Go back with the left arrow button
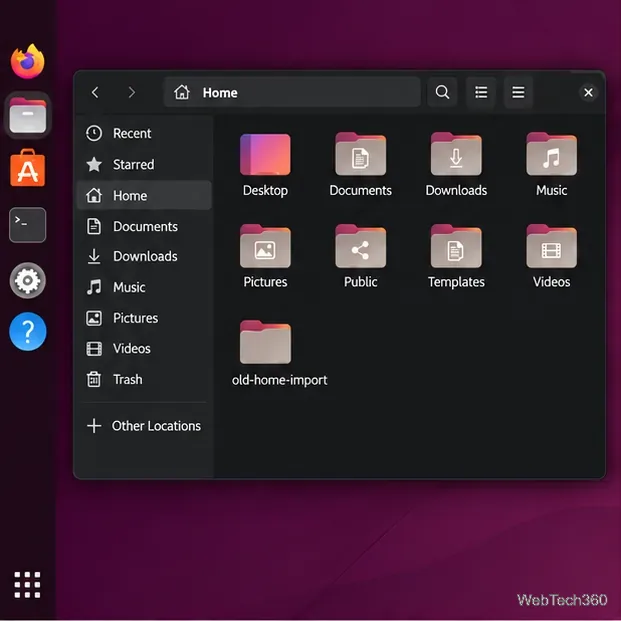 95,93
